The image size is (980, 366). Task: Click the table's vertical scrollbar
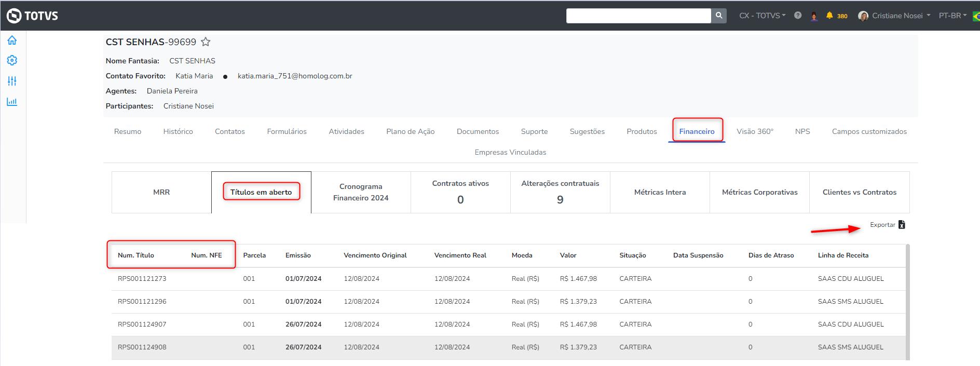[907, 301]
